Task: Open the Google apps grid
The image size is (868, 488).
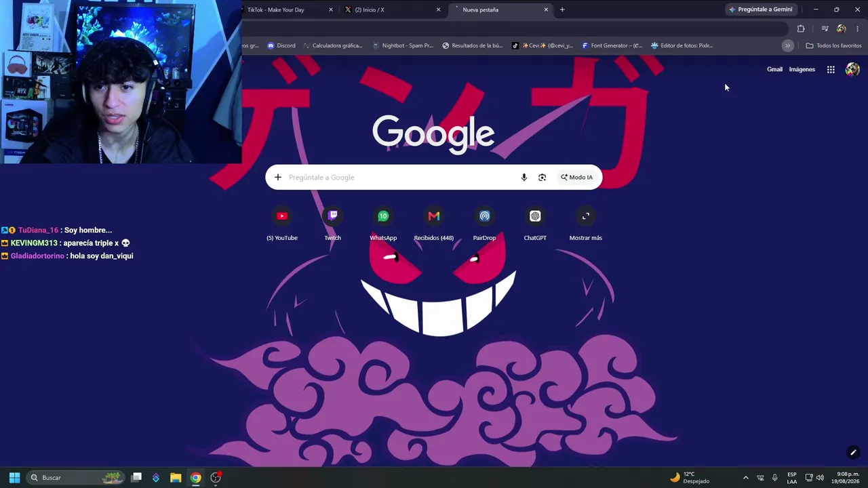Action: (831, 69)
